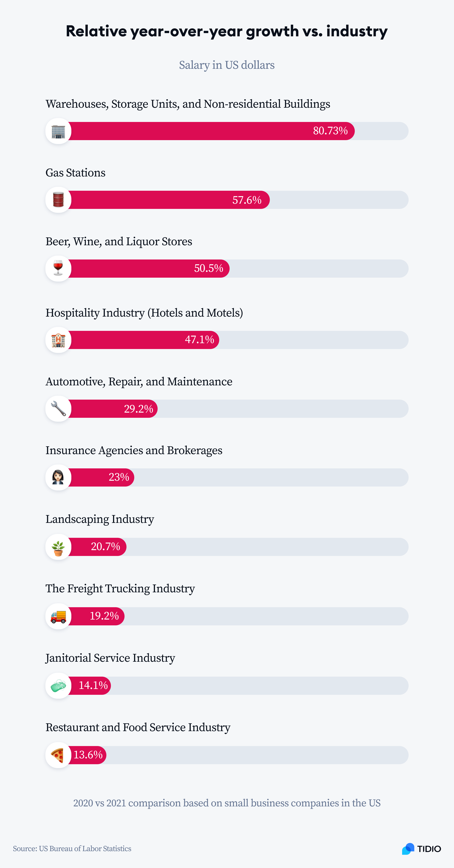Click the green soap janitorial icon
454x868 pixels.
pos(58,686)
